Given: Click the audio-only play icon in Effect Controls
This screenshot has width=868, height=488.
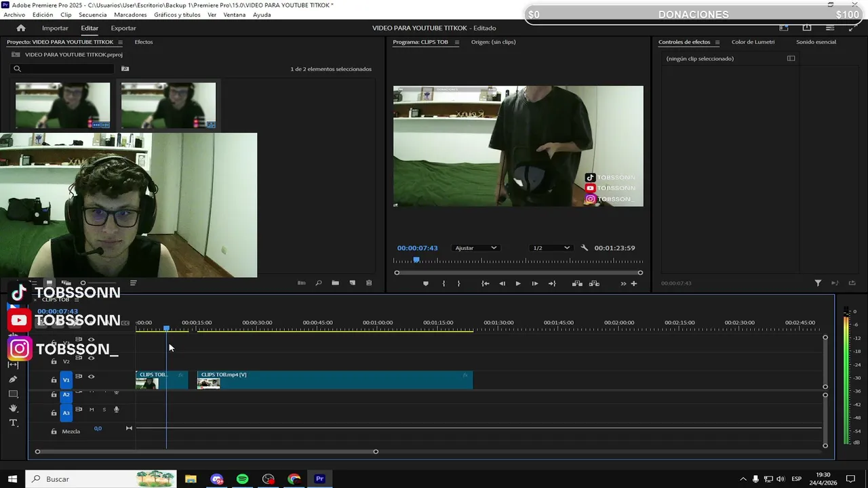Looking at the screenshot, I should 835,283.
